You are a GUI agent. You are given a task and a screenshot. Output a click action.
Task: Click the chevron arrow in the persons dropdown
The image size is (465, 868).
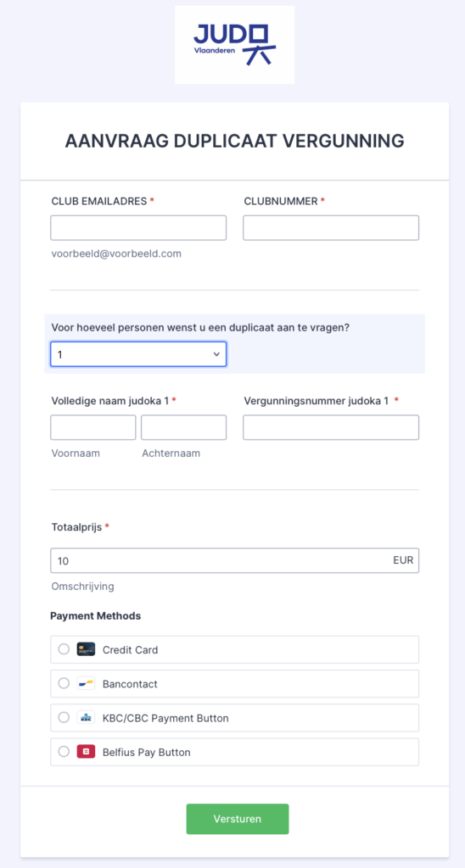[x=216, y=354]
